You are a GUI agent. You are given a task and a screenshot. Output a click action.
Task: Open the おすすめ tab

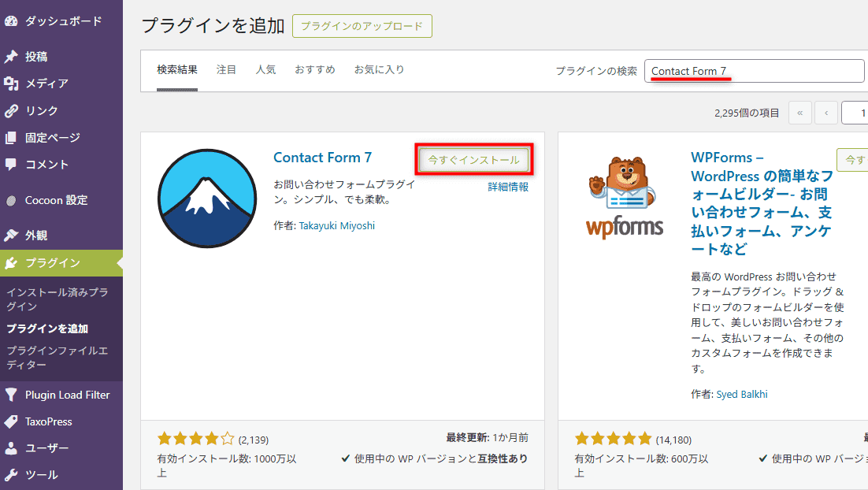314,70
